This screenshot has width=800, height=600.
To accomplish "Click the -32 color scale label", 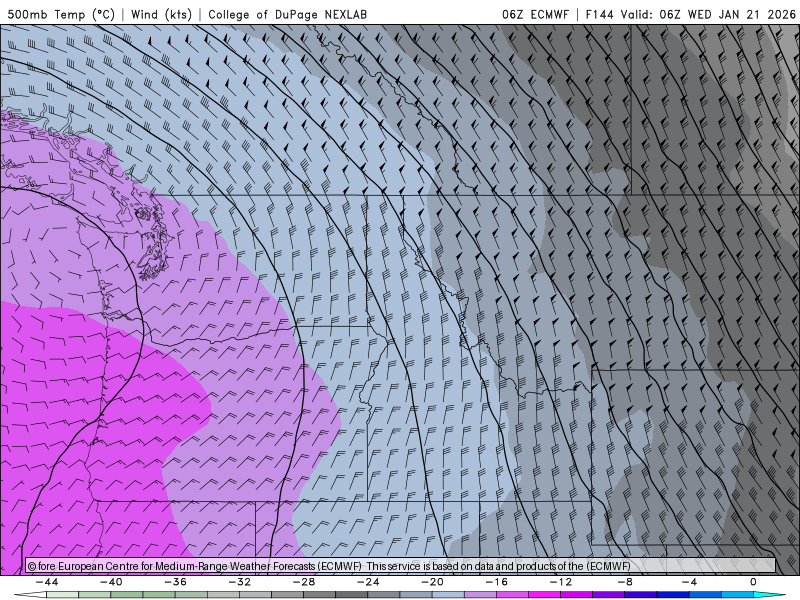I will coord(240,582).
